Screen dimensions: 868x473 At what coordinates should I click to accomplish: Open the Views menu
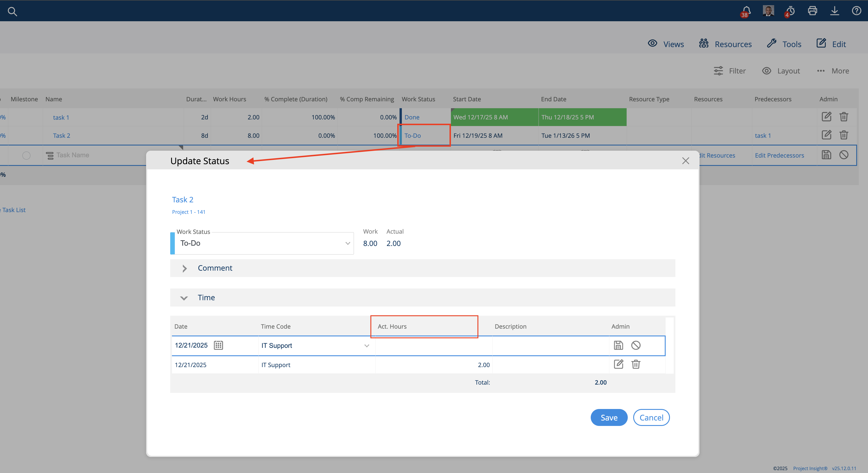coord(665,44)
